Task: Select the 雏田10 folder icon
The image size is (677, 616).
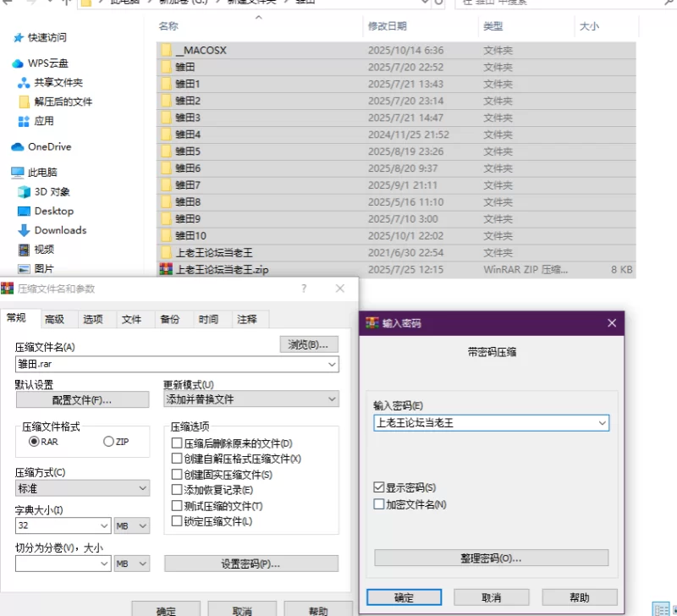Action: pos(167,235)
